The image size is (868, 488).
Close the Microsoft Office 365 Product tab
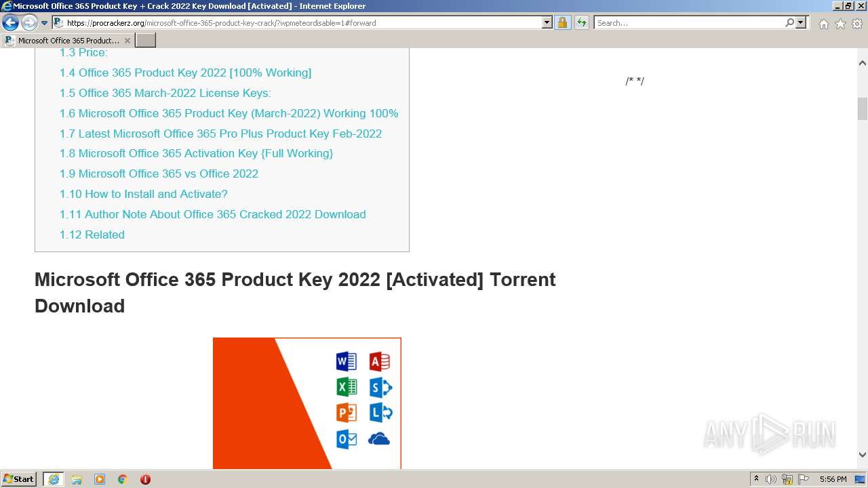coord(127,41)
